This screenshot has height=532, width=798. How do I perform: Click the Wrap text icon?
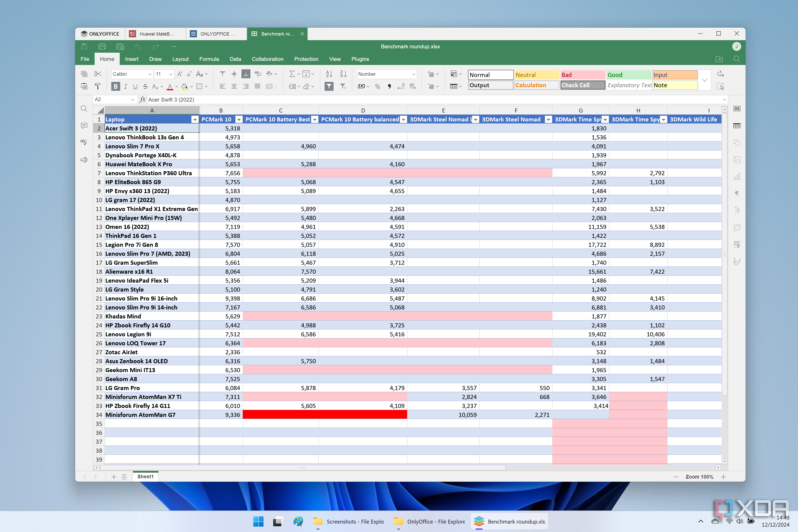[x=258, y=74]
